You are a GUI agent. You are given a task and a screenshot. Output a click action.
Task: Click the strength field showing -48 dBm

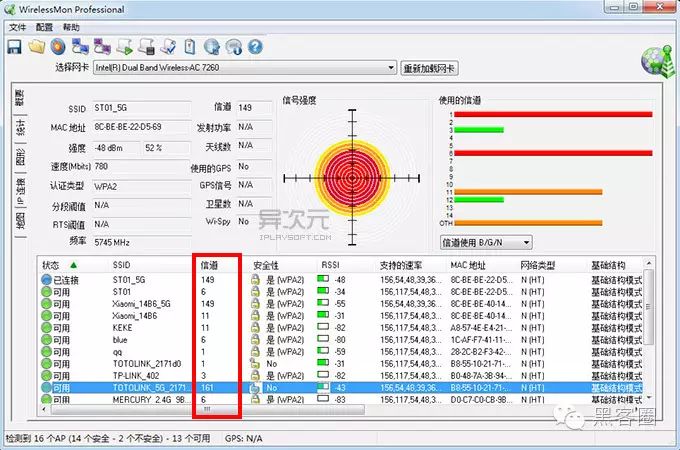[116, 148]
